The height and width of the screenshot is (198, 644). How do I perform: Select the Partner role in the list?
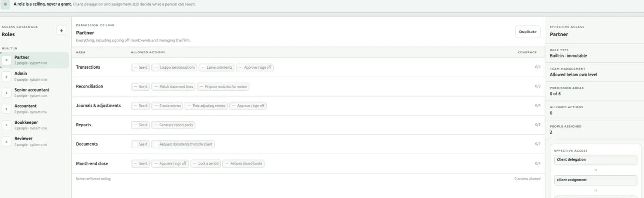point(34,60)
